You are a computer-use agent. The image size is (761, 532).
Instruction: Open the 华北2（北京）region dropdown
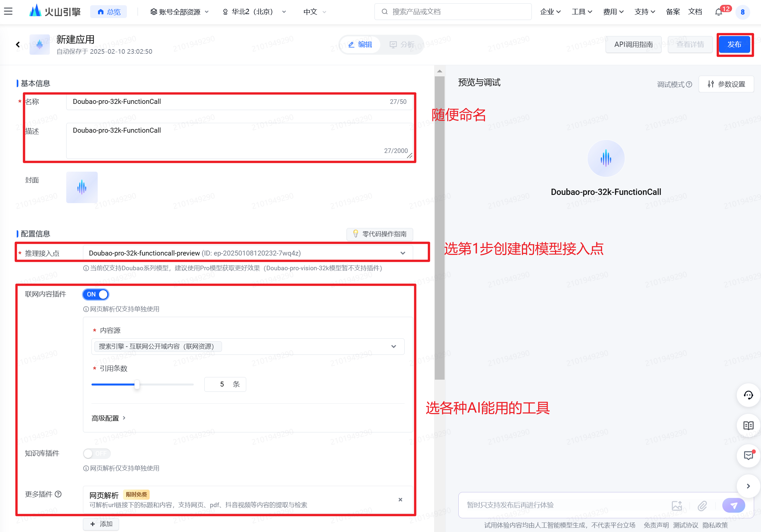[254, 12]
